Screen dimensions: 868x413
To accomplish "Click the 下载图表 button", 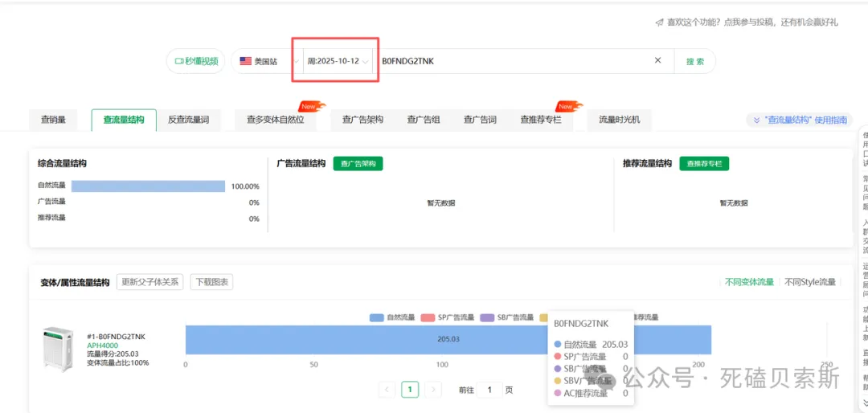I will click(x=211, y=282).
